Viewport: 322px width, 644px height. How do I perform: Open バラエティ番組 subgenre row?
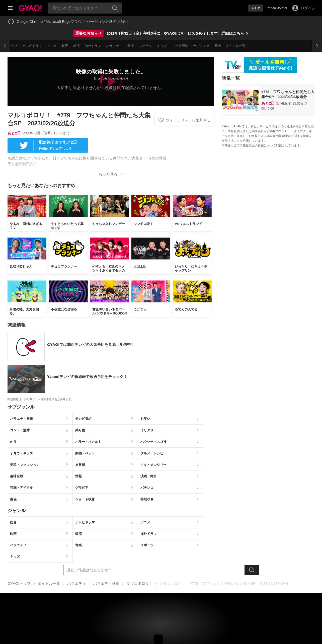(40, 419)
